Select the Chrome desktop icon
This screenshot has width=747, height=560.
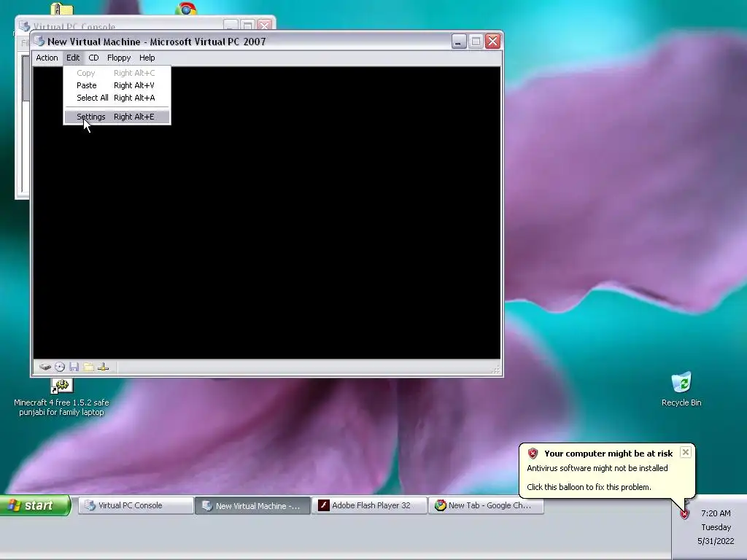coord(186,8)
